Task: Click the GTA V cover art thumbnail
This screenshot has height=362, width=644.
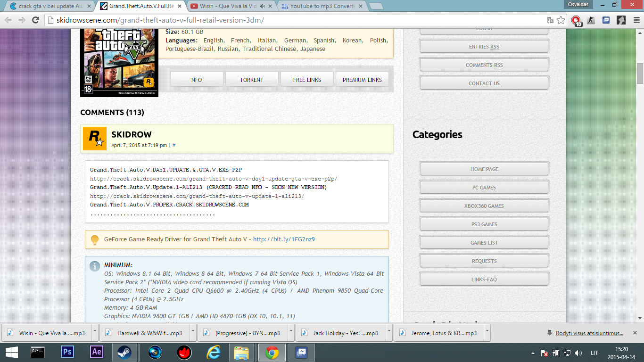Action: coord(119,63)
